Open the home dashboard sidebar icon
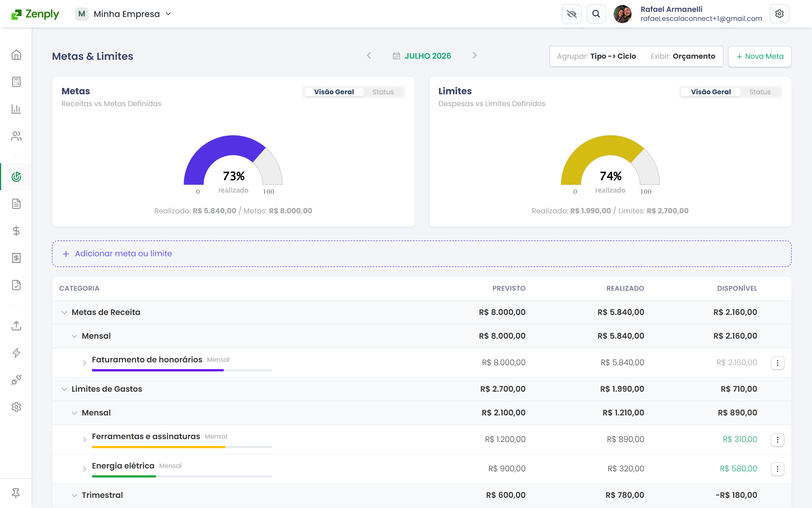This screenshot has width=812, height=508. [16, 55]
